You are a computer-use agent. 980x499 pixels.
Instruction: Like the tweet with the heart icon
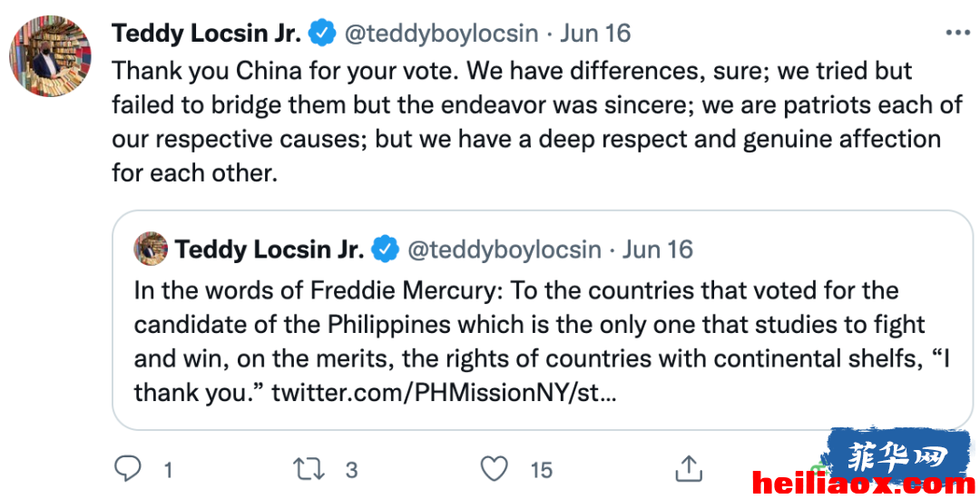tap(494, 468)
